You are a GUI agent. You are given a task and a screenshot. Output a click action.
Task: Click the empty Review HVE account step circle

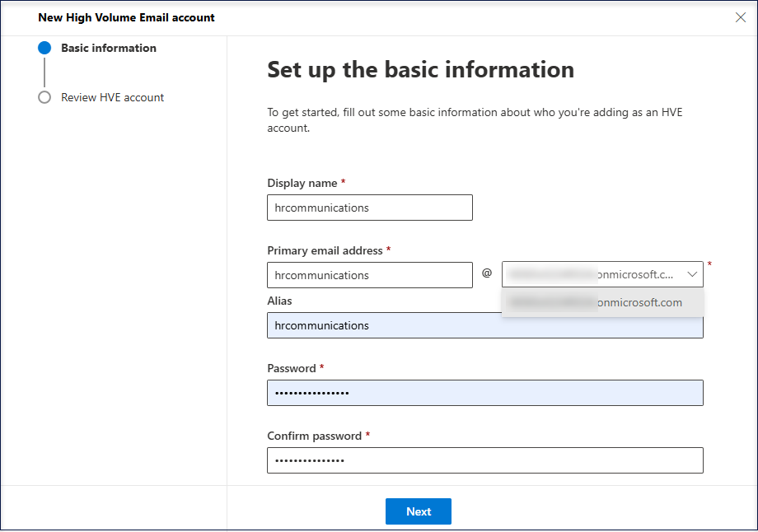point(44,97)
